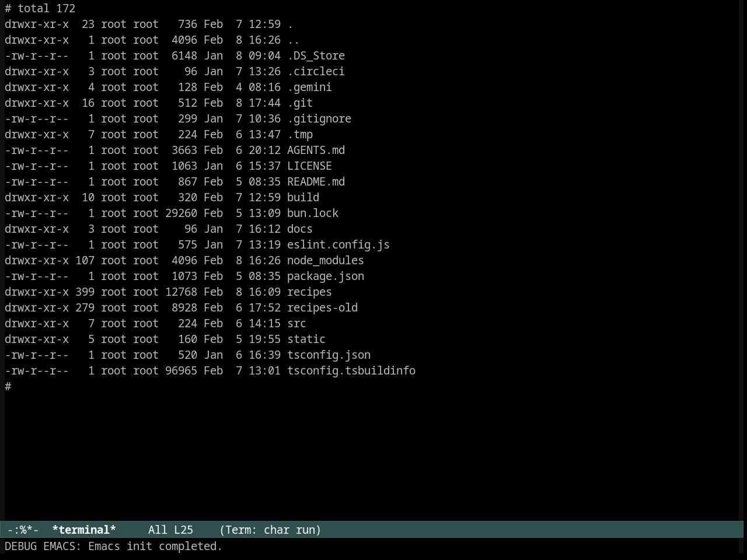
Task: Click the echo area message text
Action: coord(113,546)
